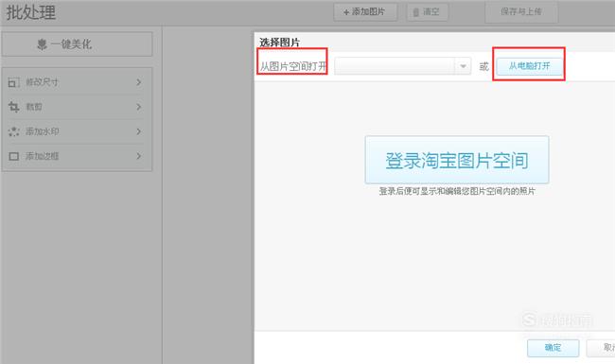This screenshot has height=364, width=615.
Task: Select the 裁剪 menu label
Action: coord(34,107)
